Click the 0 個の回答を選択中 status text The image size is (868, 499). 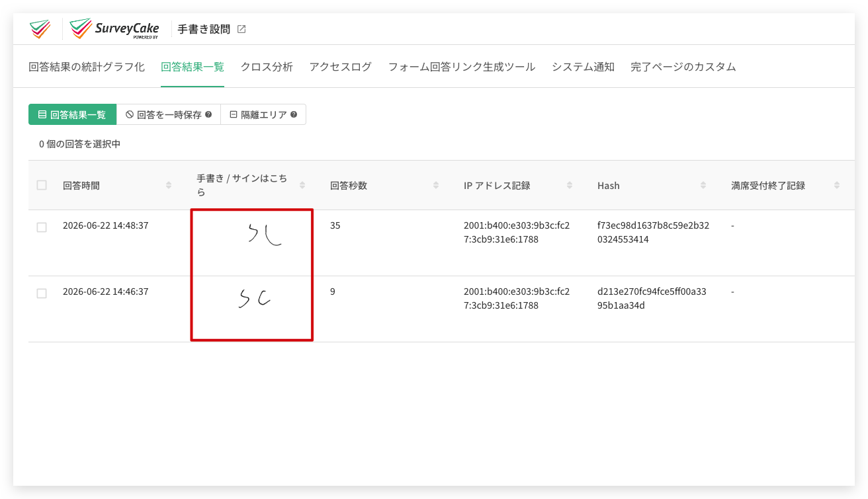pos(80,143)
